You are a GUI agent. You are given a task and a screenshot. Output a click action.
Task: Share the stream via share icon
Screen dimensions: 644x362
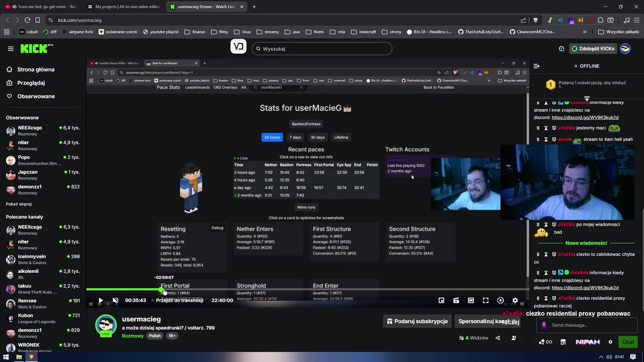pyautogui.click(x=498, y=338)
